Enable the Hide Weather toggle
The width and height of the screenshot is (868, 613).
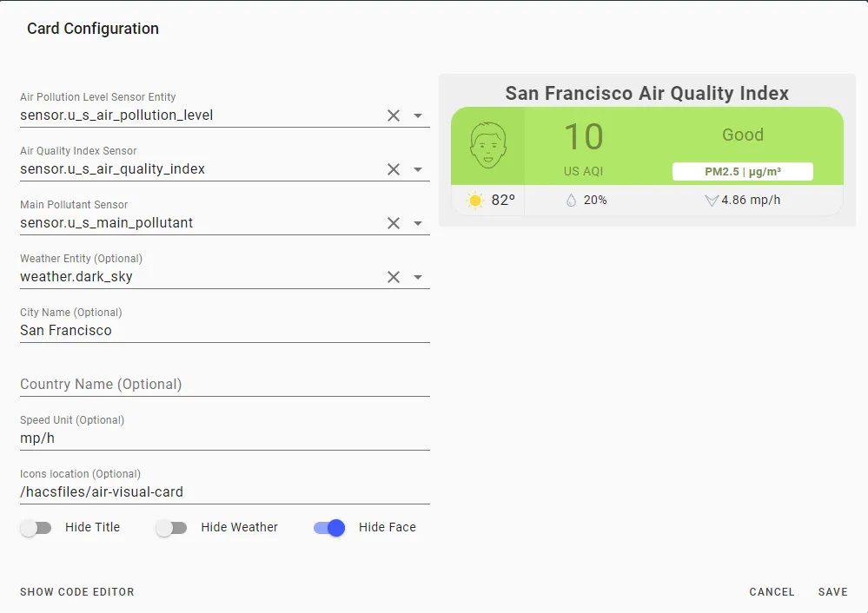(172, 528)
